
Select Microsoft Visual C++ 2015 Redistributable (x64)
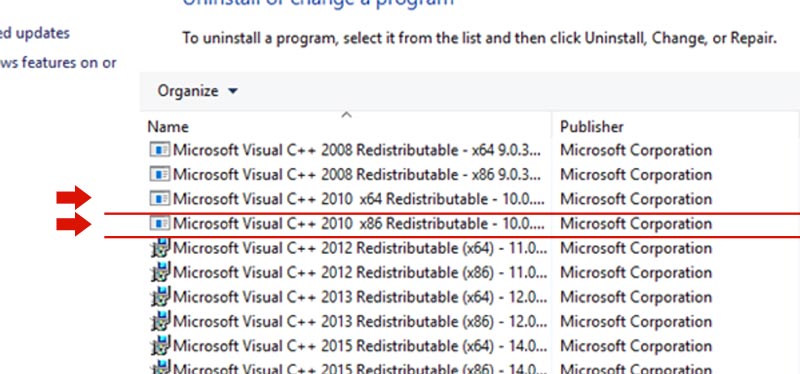click(360, 346)
